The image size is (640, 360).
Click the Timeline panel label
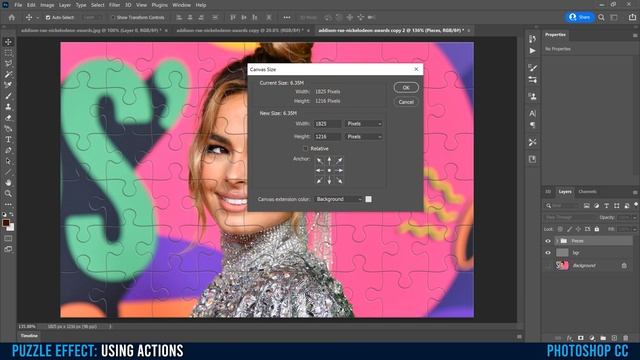click(x=29, y=336)
